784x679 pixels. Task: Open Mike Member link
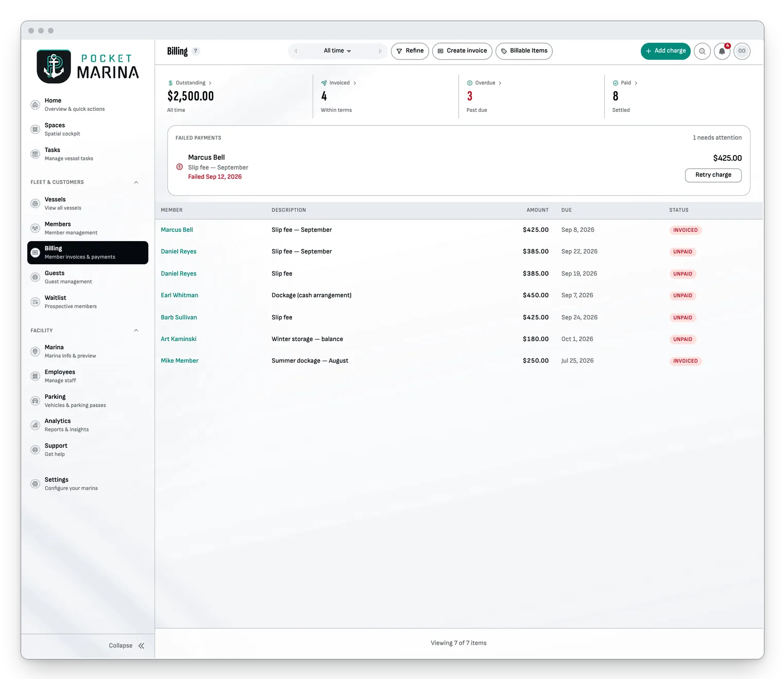(179, 361)
